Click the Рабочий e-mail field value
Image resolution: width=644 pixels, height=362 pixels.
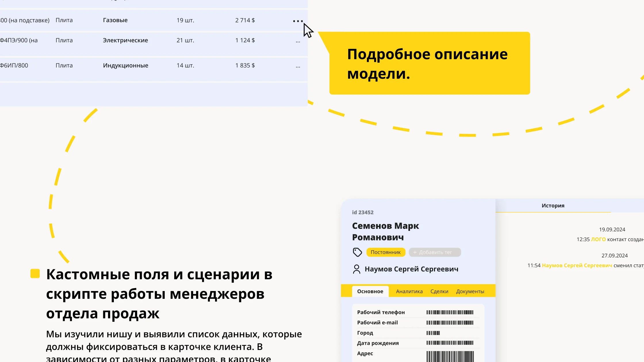point(450,323)
